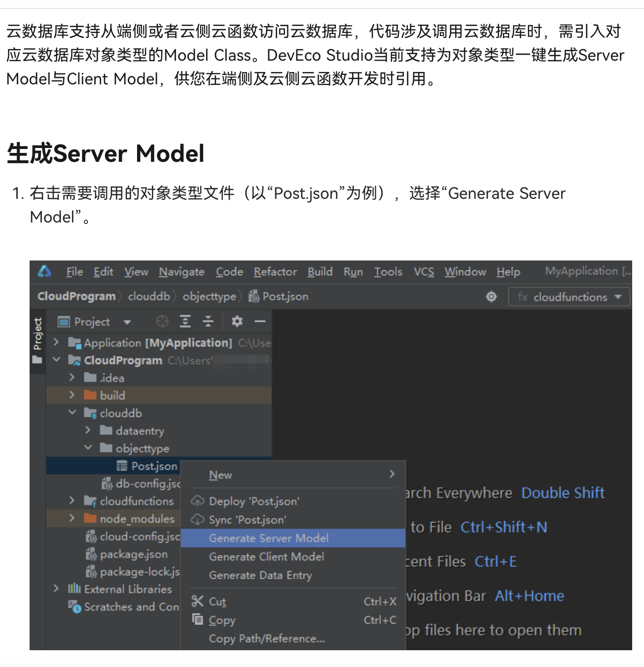Open the Tools menu
The width and height of the screenshot is (644, 667).
(388, 272)
